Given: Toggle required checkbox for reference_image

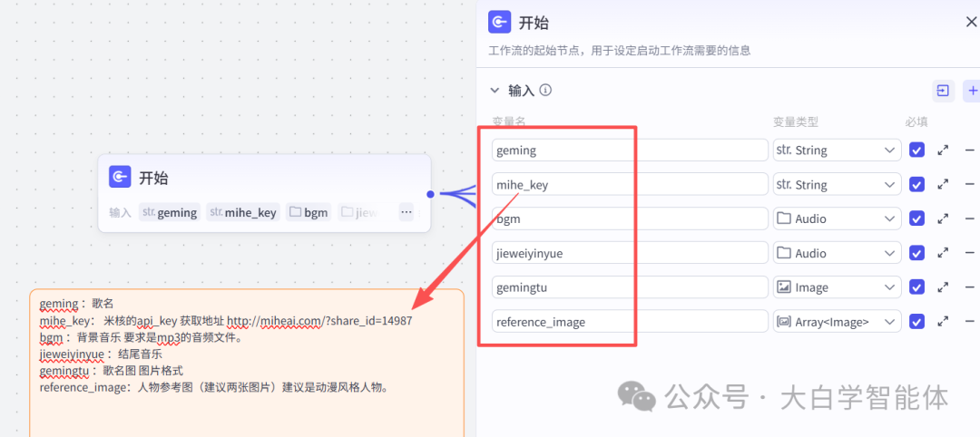Looking at the screenshot, I should click(x=916, y=322).
